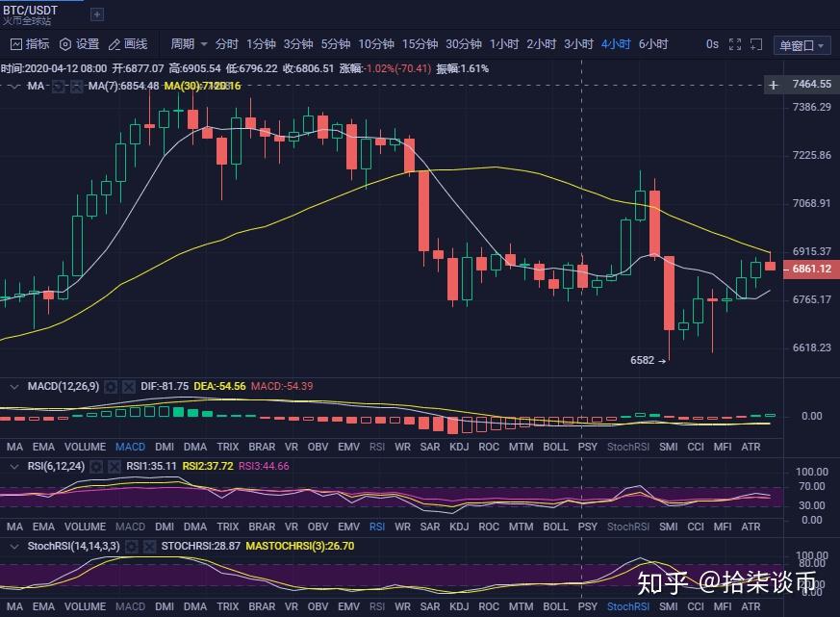The width and height of the screenshot is (840, 617).
Task: Choose EMA in the first indicator row
Action: pyautogui.click(x=43, y=447)
